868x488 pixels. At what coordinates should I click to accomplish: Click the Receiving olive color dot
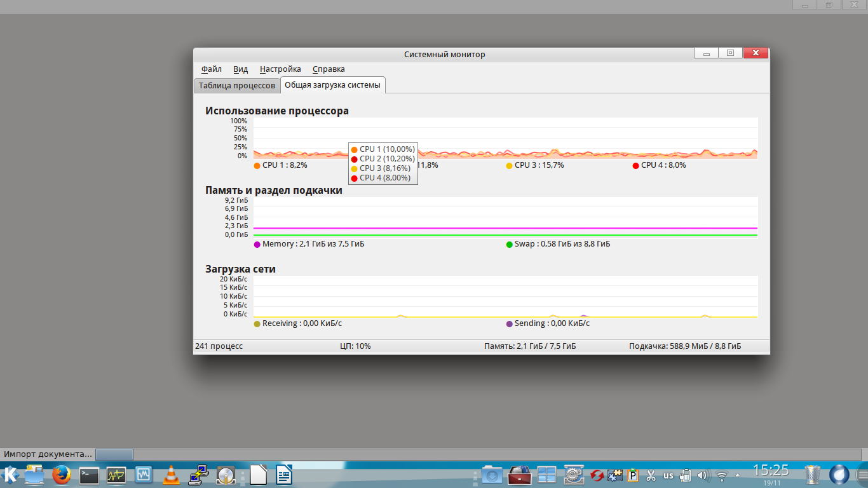tap(257, 323)
